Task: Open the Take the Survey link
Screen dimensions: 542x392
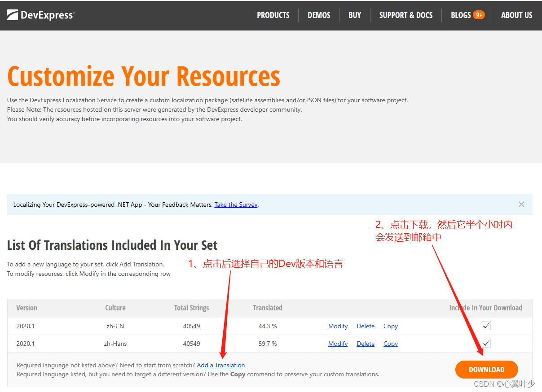Action: (x=236, y=205)
